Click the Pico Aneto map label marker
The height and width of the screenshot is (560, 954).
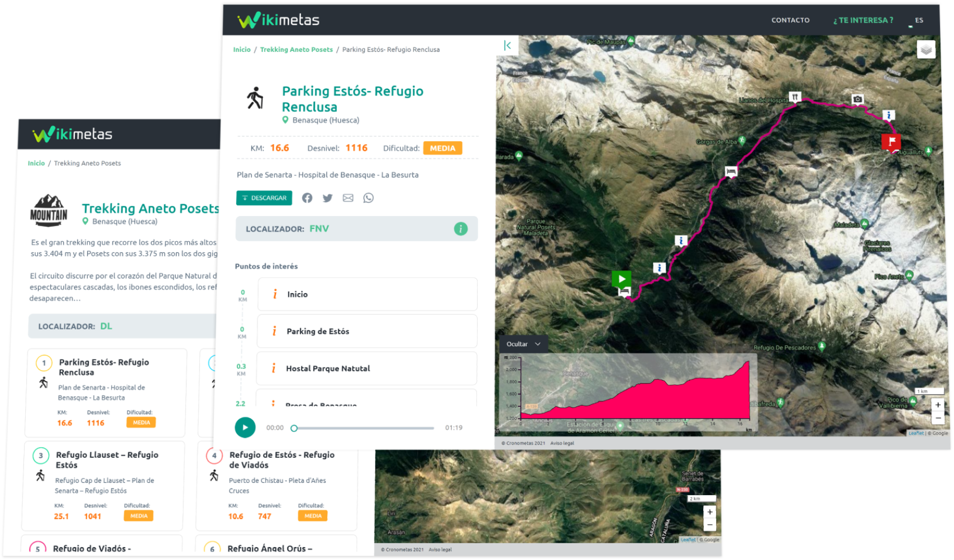[909, 275]
